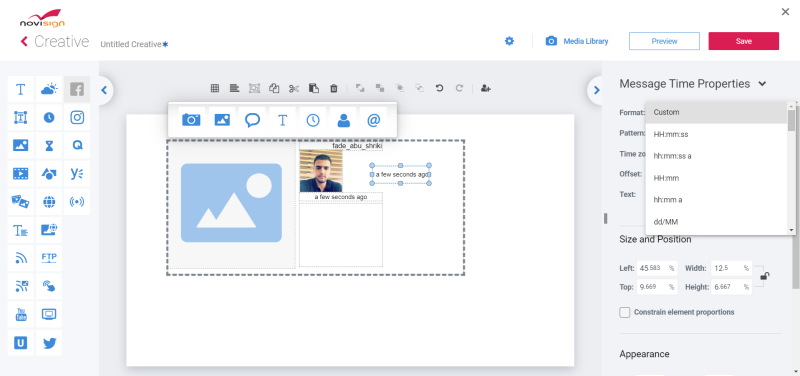This screenshot has width=800, height=376.
Task: Click the scissors cut icon
Action: coord(293,88)
